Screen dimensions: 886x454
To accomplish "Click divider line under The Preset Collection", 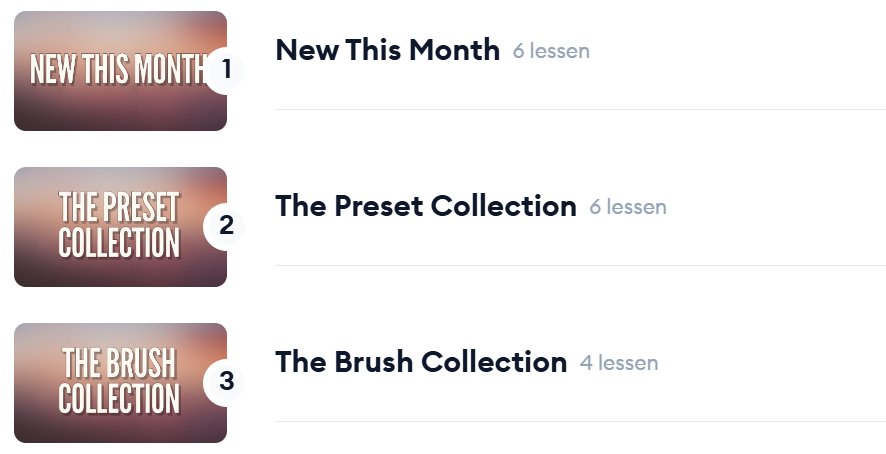I will coord(580,265).
